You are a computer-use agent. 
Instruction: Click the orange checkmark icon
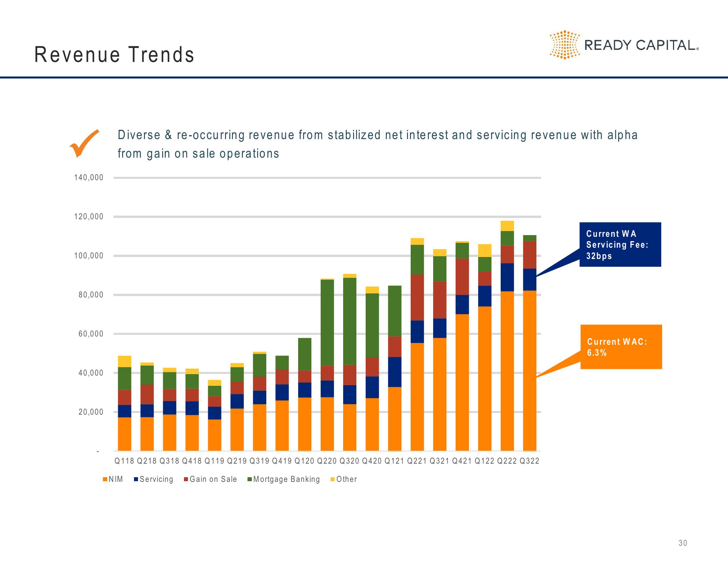(x=84, y=143)
